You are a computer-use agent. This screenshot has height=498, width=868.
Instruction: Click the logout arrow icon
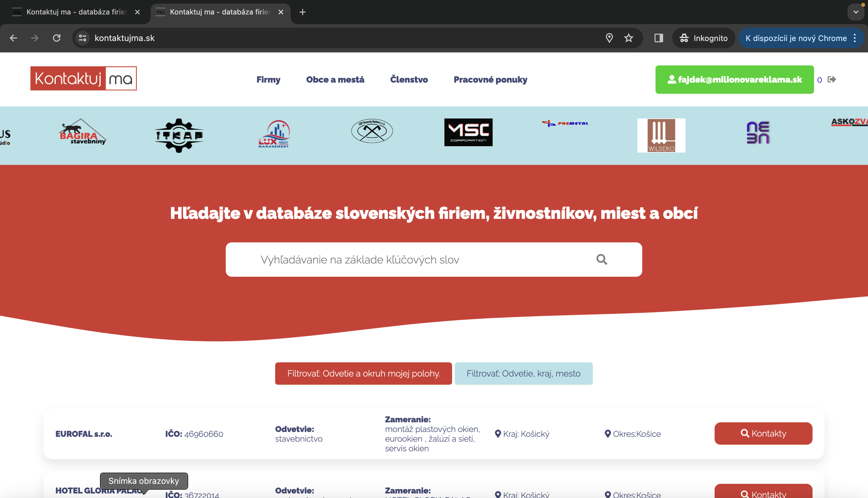tap(832, 80)
